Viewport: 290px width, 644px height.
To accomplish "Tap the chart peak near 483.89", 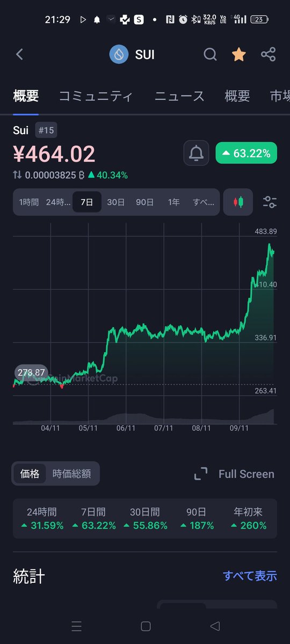I will pyautogui.click(x=270, y=245).
